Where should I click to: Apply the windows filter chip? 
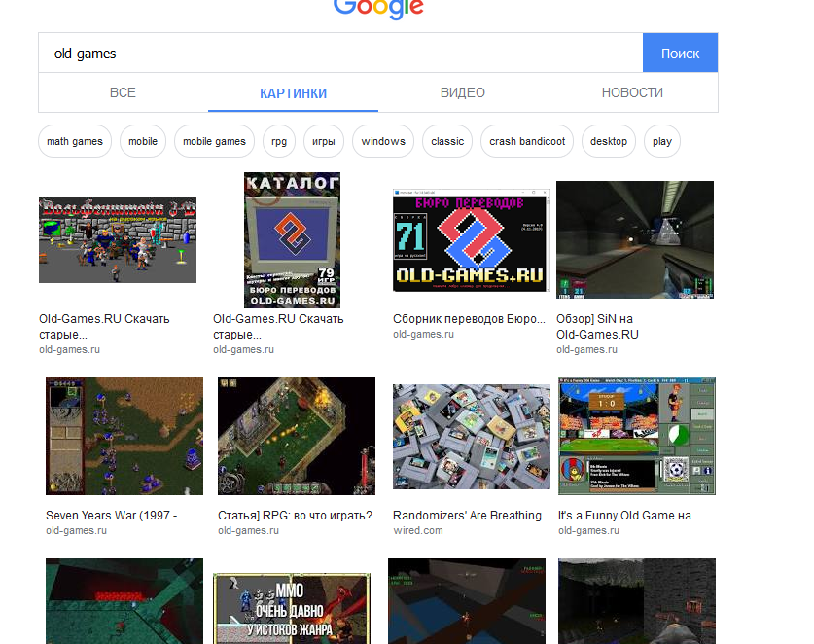tap(383, 141)
